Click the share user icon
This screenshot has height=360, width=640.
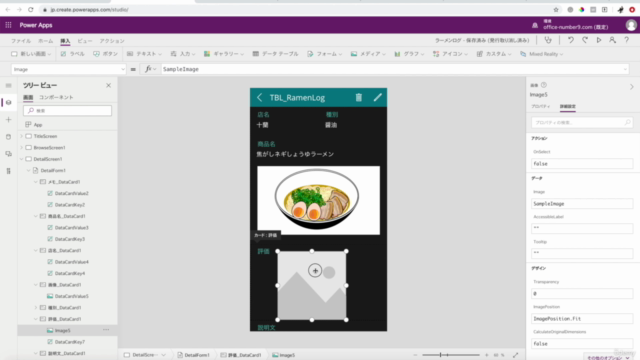point(612,40)
